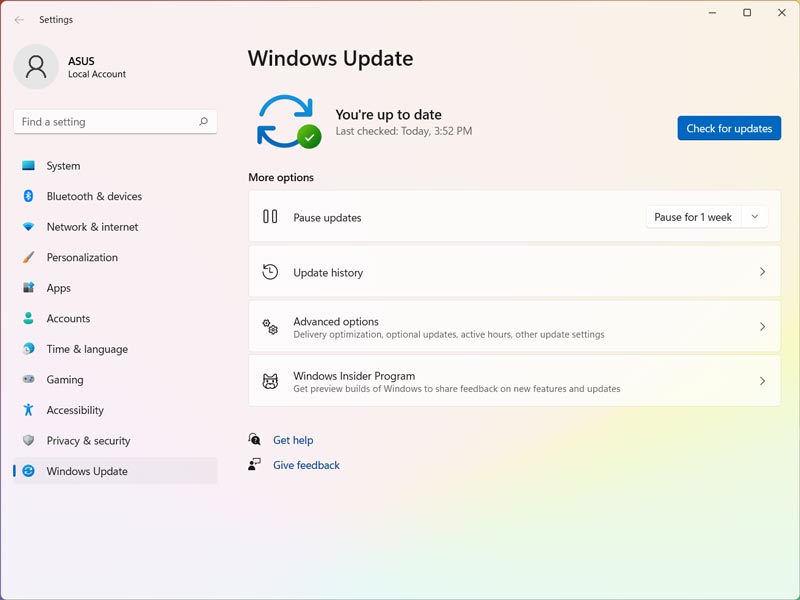Focus the Find a setting search box
This screenshot has width=800, height=600.
point(115,121)
